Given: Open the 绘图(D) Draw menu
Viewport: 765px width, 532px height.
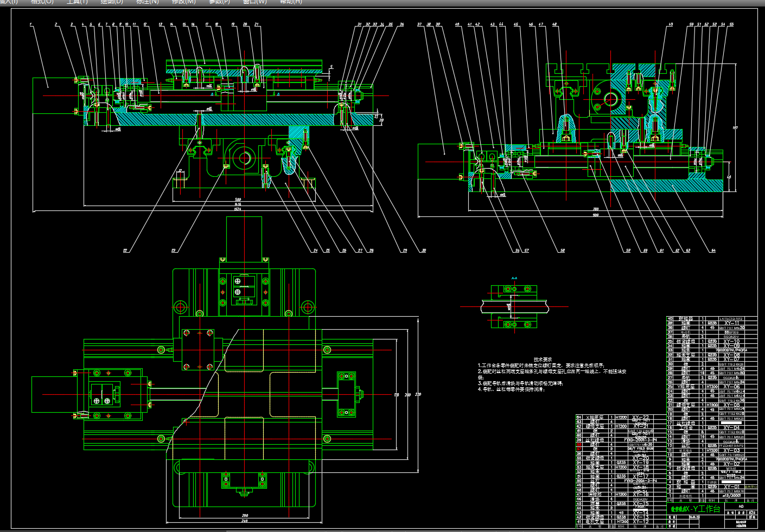Looking at the screenshot, I should pos(112,2).
